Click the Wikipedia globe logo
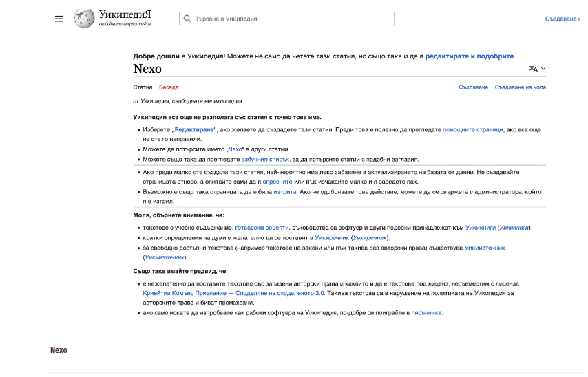The width and height of the screenshot is (588, 377). (84, 18)
